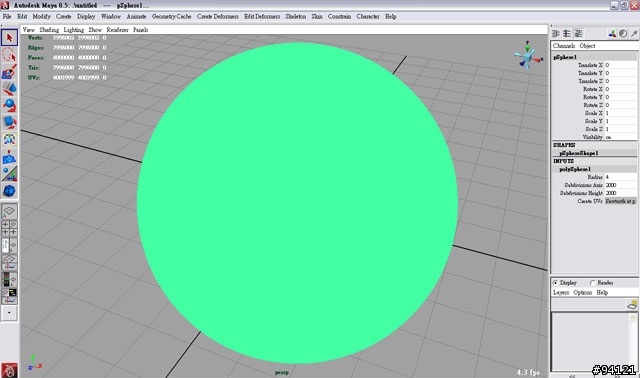Pick the Scale tool
640x378 pixels.
(x=9, y=122)
